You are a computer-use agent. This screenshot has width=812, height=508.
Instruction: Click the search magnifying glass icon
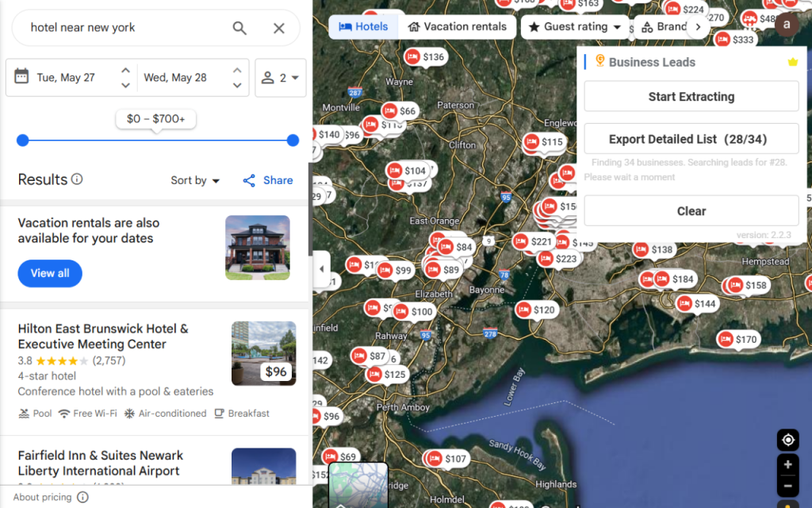239,27
